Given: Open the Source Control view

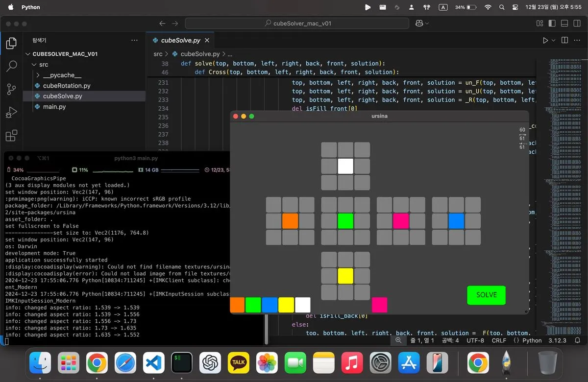Looking at the screenshot, I should 11,89.
